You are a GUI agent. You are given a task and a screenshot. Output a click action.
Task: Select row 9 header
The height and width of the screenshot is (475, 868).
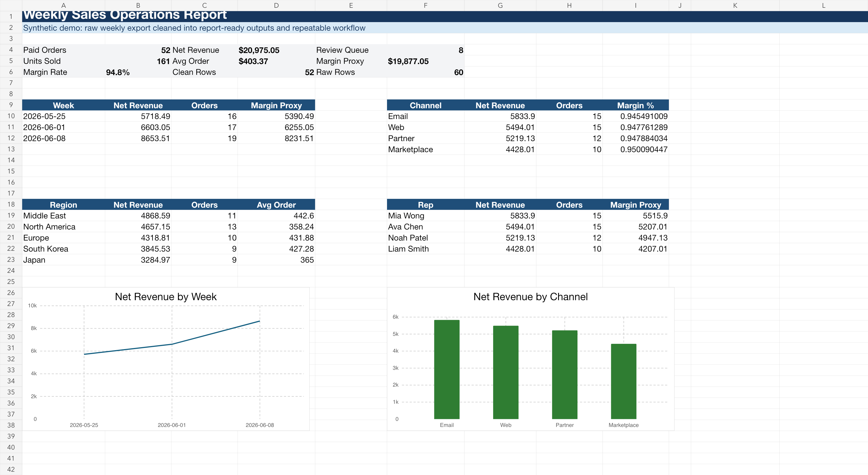[11, 105]
